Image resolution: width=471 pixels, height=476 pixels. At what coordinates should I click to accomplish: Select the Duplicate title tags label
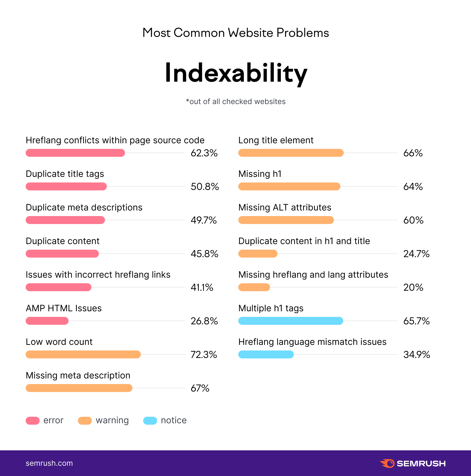click(x=65, y=174)
